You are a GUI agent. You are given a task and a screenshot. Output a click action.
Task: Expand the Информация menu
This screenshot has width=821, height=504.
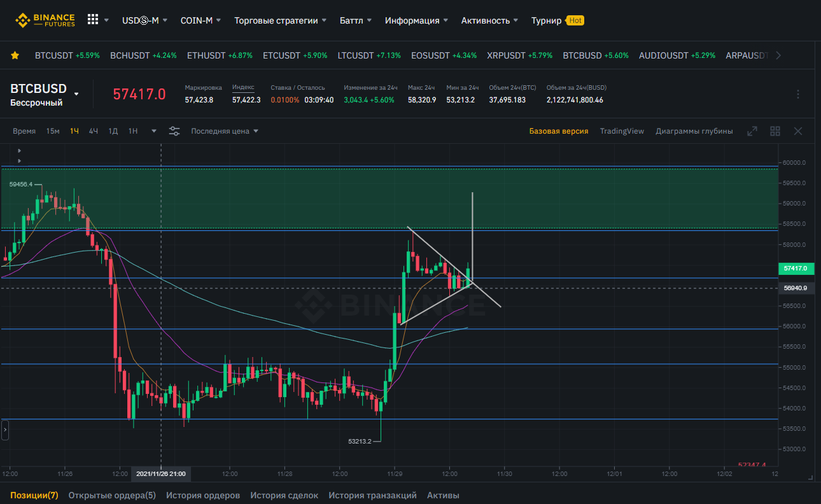coord(416,20)
